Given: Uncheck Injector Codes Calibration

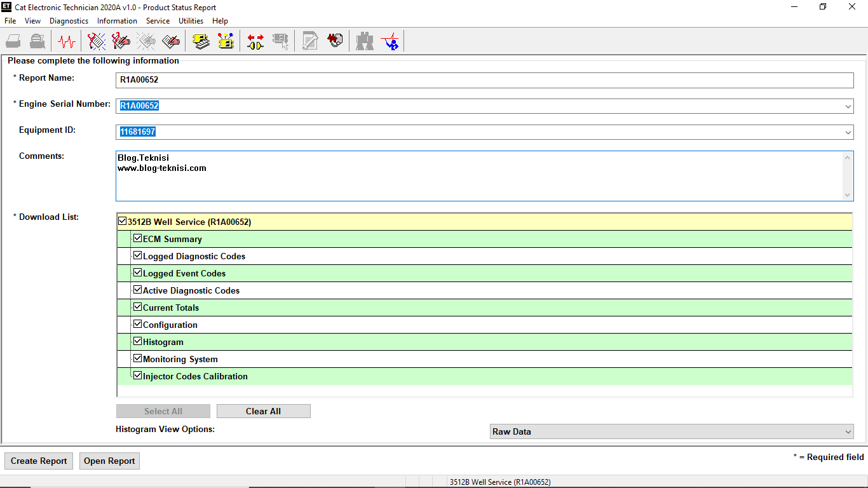Looking at the screenshot, I should (138, 375).
